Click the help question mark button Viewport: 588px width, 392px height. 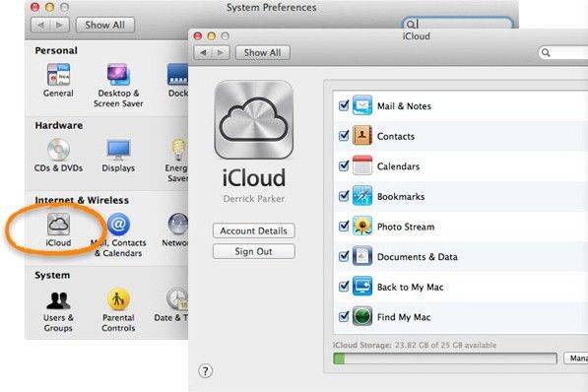[x=205, y=371]
